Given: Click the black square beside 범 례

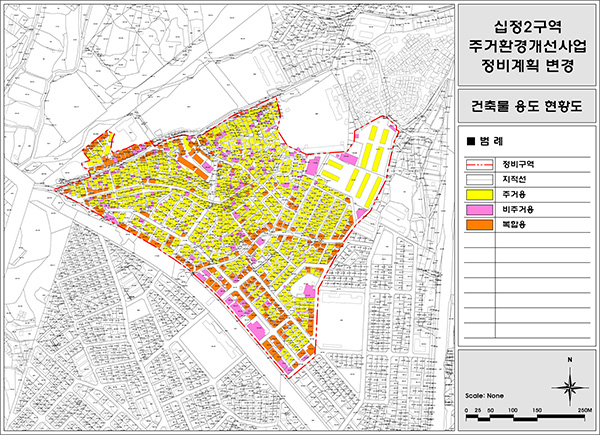Looking at the screenshot, I should (x=470, y=142).
